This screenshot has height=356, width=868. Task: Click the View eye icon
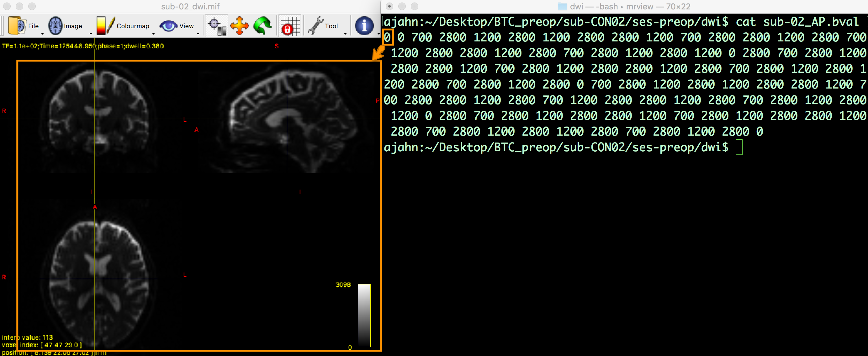pyautogui.click(x=168, y=26)
